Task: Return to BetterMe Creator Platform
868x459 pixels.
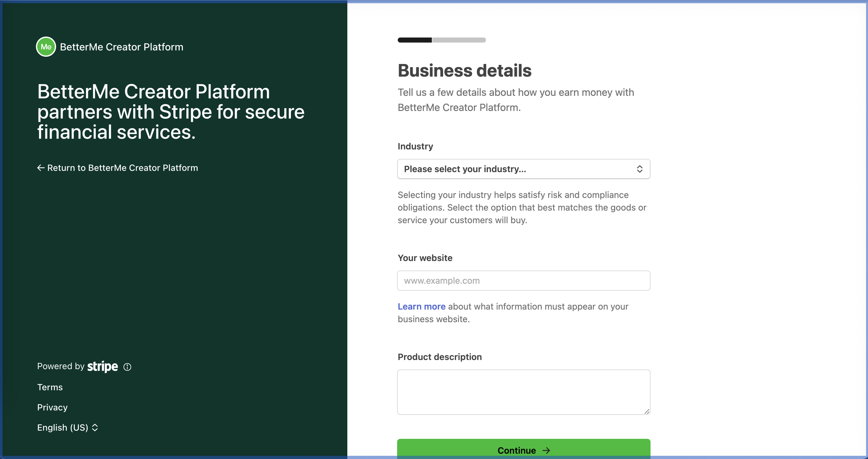Action: click(117, 168)
